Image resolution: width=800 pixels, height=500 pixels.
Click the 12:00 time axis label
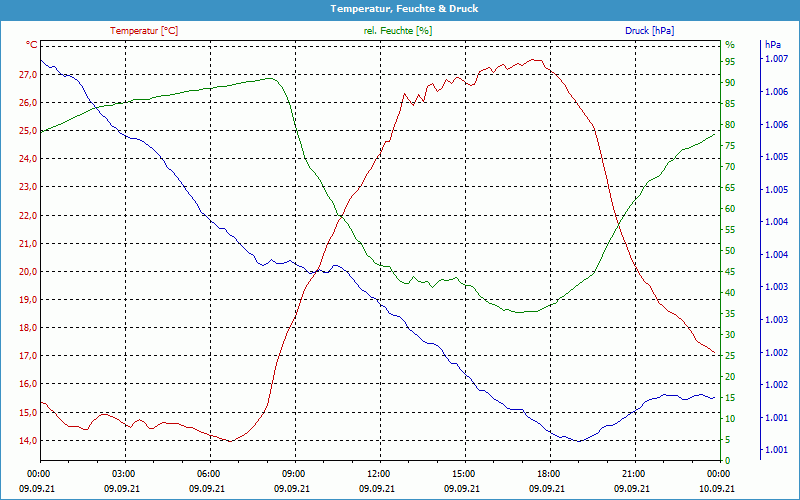pyautogui.click(x=379, y=473)
